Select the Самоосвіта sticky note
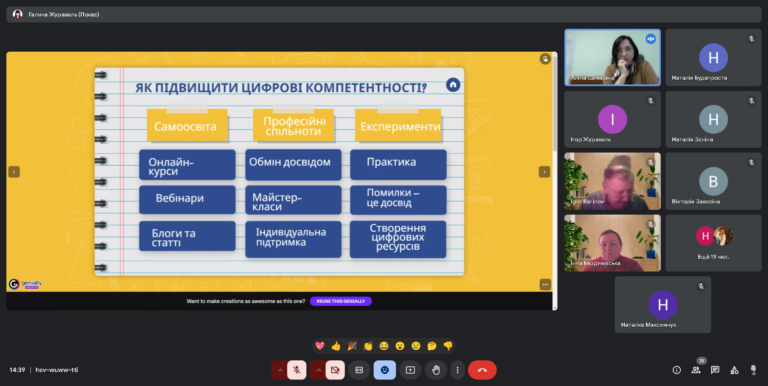Image resolution: width=768 pixels, height=386 pixels. [187, 125]
